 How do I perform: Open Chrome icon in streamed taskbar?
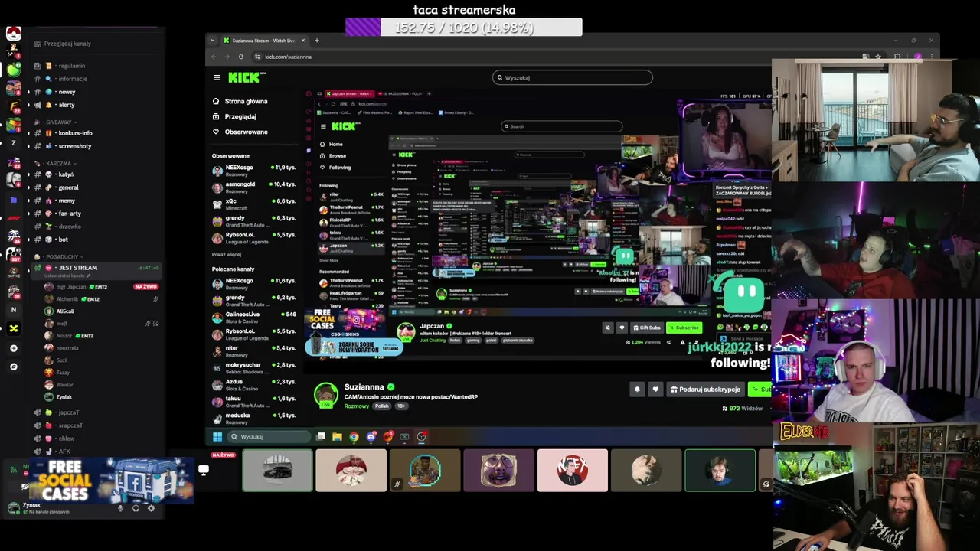354,437
